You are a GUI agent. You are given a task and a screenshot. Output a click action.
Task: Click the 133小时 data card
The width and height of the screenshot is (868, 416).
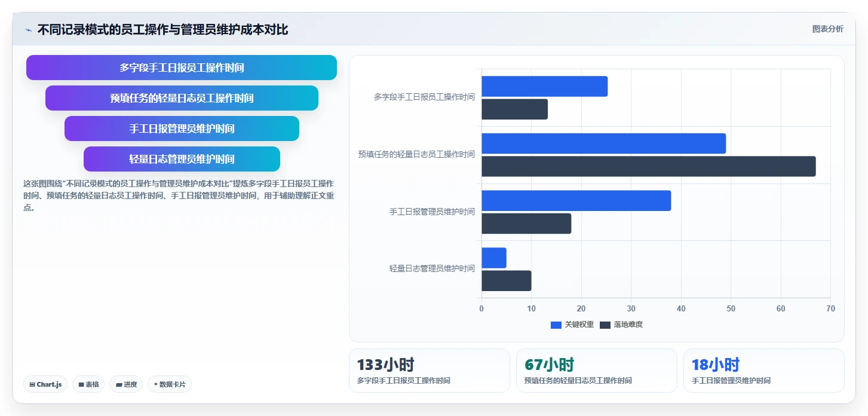(x=430, y=371)
